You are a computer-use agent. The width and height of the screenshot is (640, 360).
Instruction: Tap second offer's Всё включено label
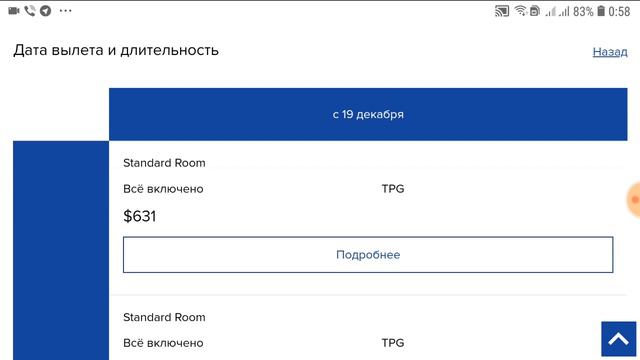(163, 343)
